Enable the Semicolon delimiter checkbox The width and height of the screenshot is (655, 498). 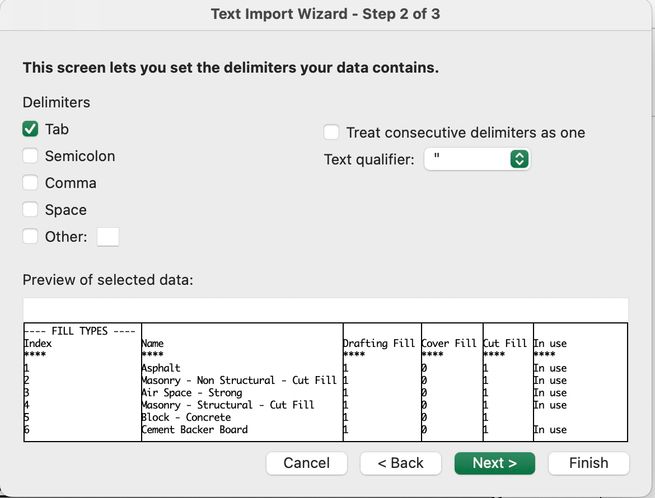[x=30, y=156]
